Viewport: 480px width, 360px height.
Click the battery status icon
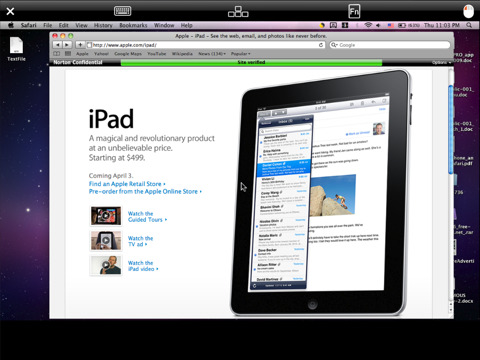(402, 25)
